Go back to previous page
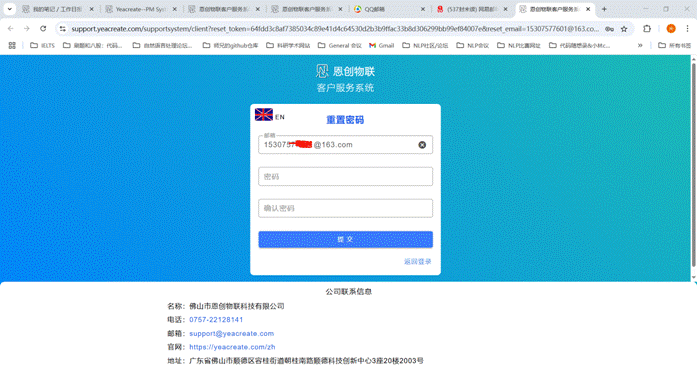The image size is (697, 373). pyautogui.click(x=11, y=29)
